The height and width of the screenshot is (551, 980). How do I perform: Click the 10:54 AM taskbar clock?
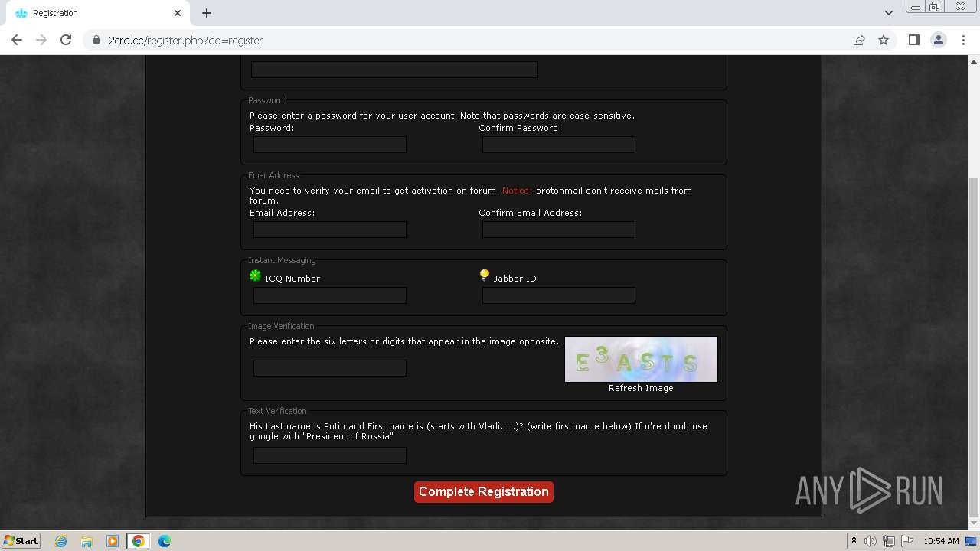(x=941, y=541)
